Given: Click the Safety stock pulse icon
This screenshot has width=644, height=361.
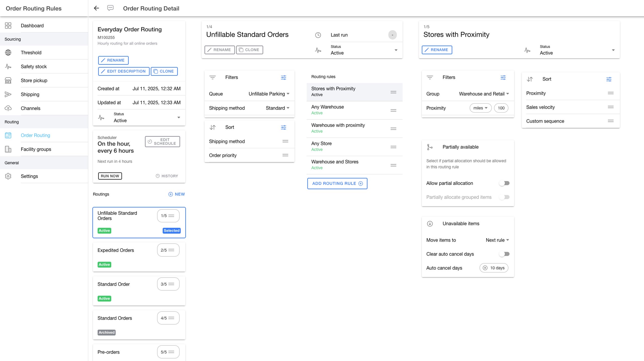Looking at the screenshot, I should pyautogui.click(x=8, y=66).
